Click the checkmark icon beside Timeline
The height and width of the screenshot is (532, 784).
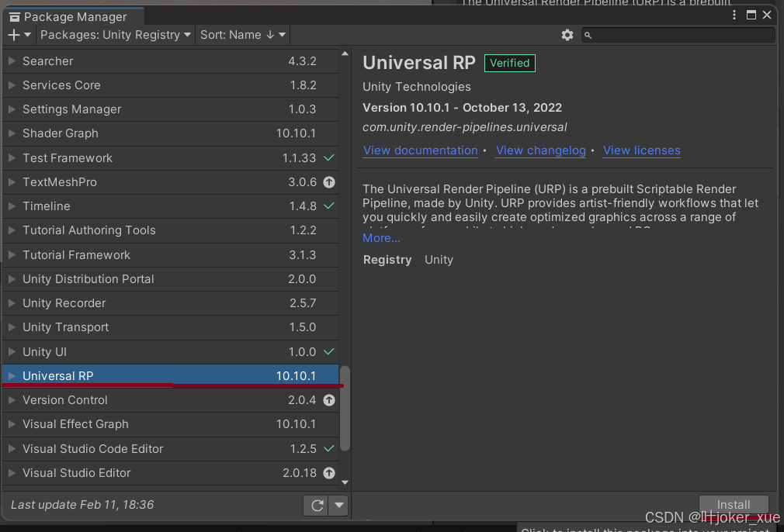click(x=329, y=206)
